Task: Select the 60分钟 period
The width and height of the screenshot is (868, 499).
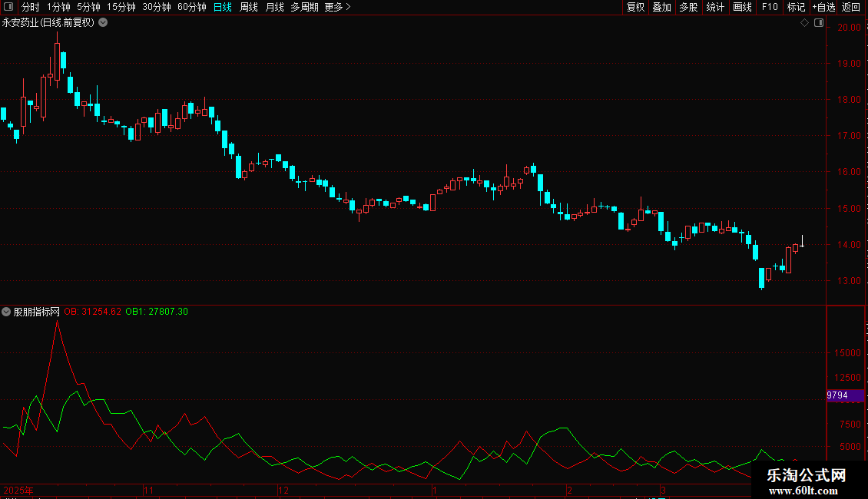Action: pos(192,7)
